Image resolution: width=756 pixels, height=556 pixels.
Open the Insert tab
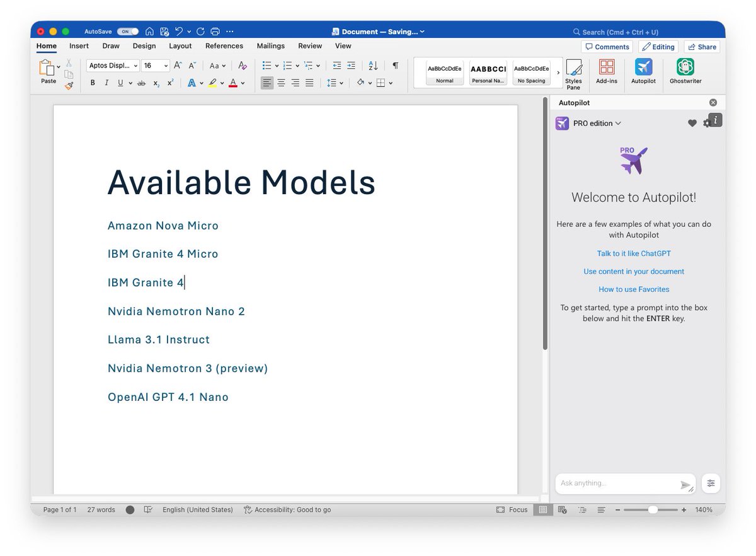coord(79,46)
